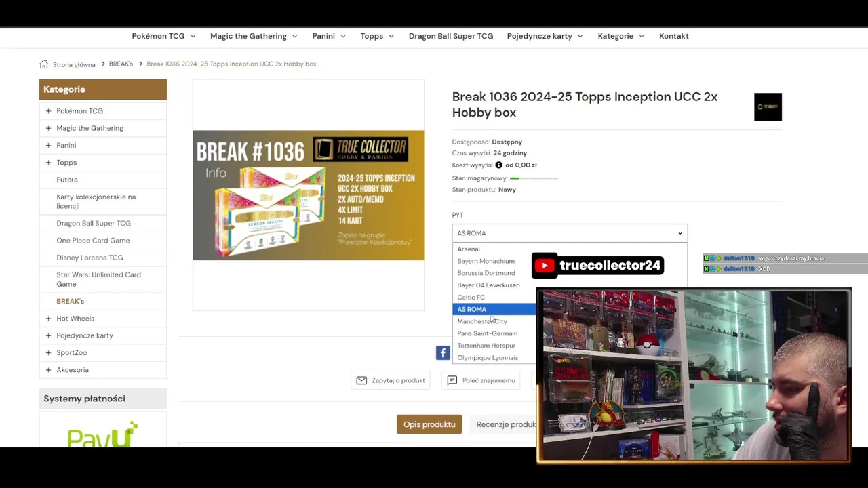Screen dimensions: 868x488
Task: Click the PayU payment logo
Action: [102, 434]
